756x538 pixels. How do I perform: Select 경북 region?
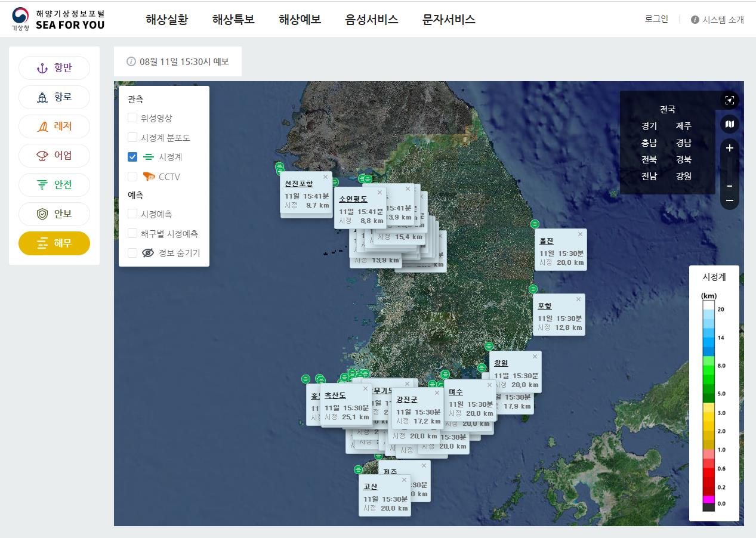coord(684,159)
